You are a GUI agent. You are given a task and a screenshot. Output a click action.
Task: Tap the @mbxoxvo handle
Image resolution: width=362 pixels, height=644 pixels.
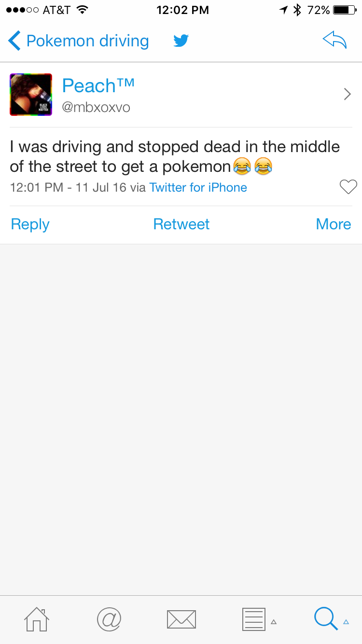[x=96, y=107]
